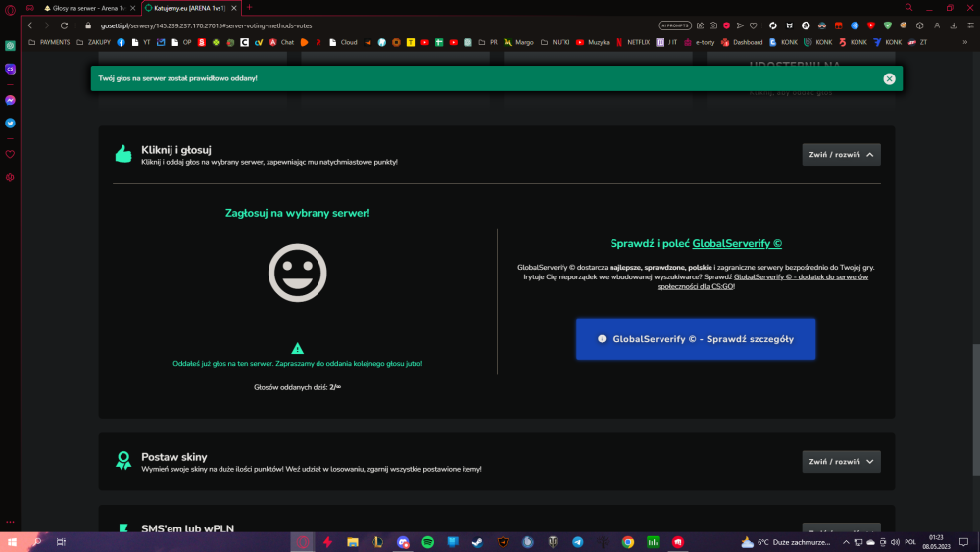Reload the current page
The height and width of the screenshot is (552, 980).
(64, 25)
